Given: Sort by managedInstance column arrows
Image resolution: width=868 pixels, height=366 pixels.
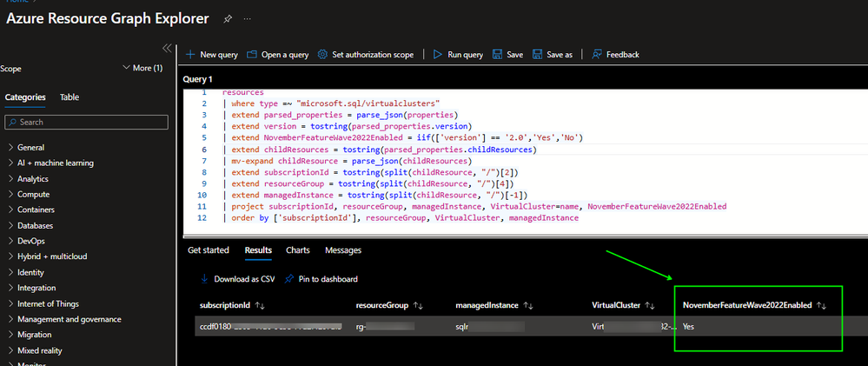Looking at the screenshot, I should pyautogui.click(x=527, y=306).
